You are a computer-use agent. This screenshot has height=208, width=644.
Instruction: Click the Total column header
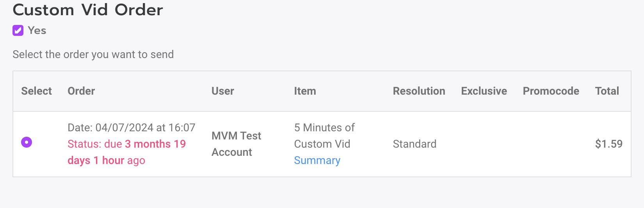pyautogui.click(x=607, y=91)
